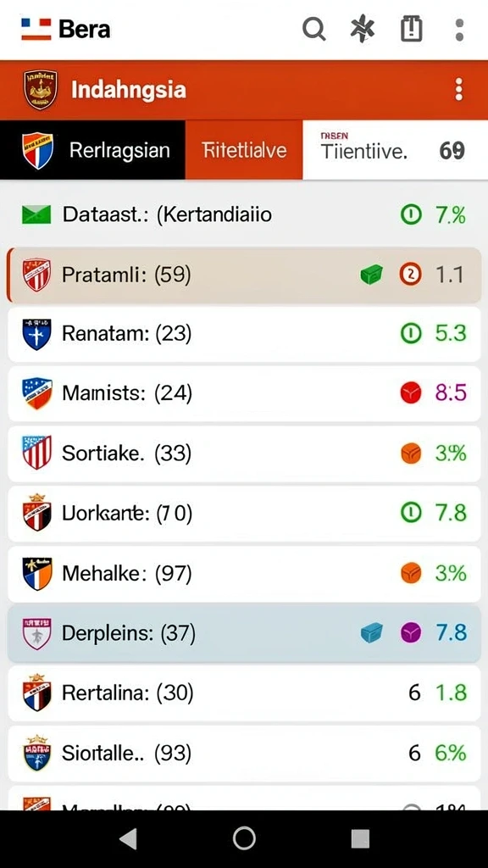This screenshot has height=868, width=488.
Task: Open the Rertalina (30) team row
Action: [244, 693]
